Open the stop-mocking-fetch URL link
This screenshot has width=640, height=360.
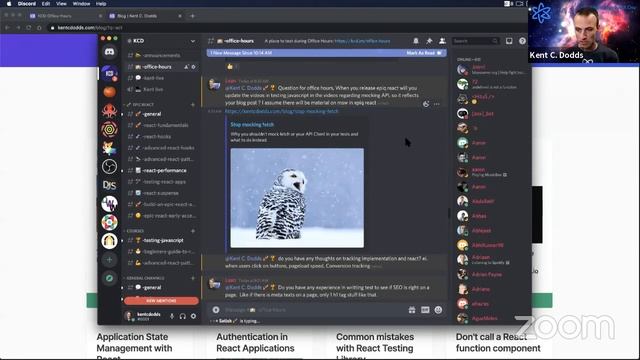tap(282, 111)
